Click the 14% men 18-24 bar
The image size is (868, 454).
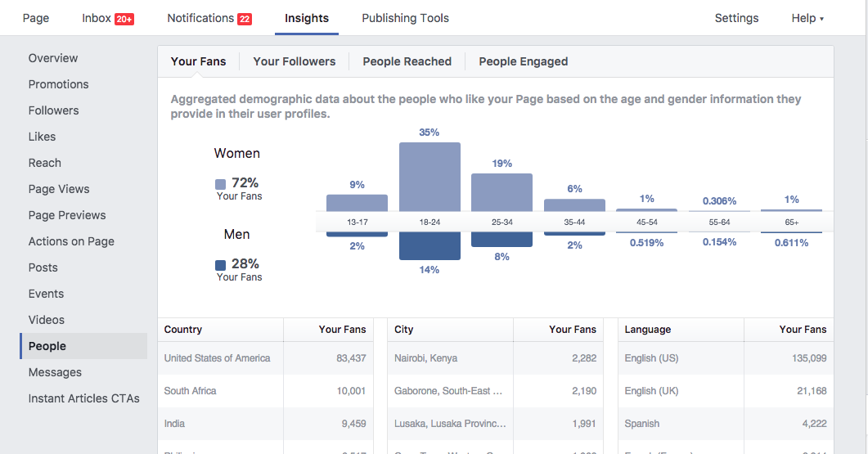coord(430,246)
